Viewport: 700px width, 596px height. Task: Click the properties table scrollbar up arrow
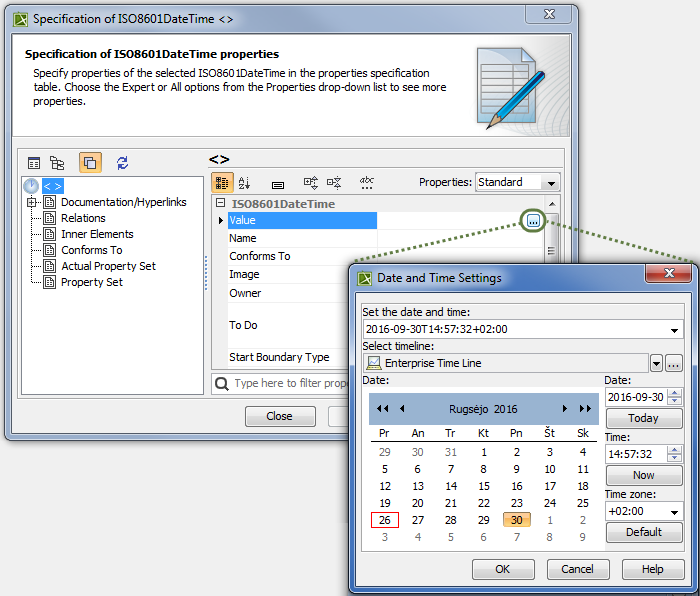click(x=552, y=204)
